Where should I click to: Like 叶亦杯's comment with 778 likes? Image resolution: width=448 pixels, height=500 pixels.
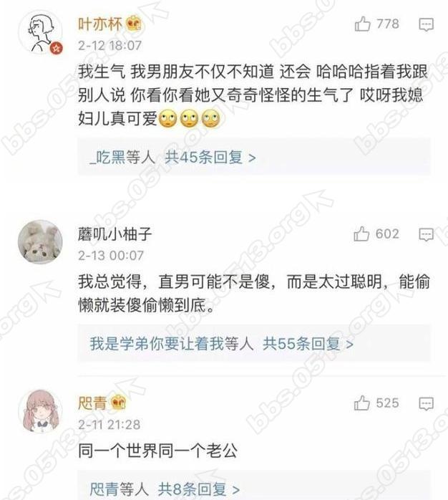click(362, 24)
